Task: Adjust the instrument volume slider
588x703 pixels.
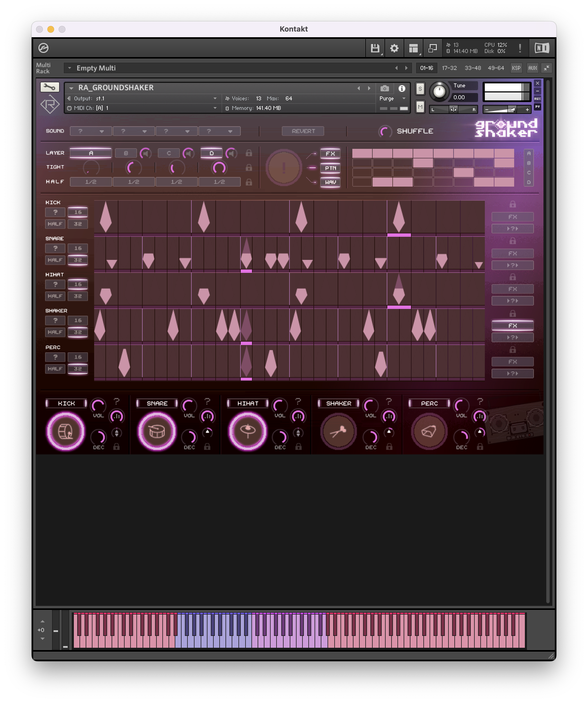Action: [507, 109]
